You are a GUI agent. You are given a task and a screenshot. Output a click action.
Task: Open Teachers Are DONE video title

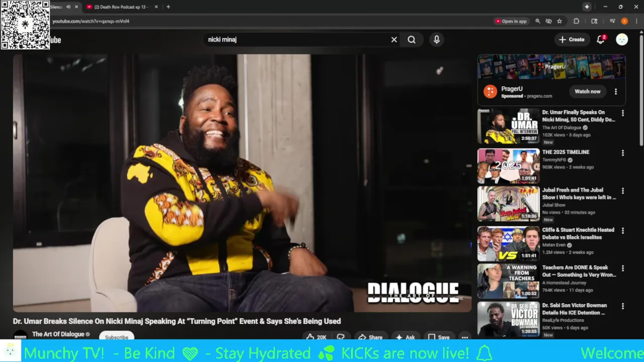579,271
